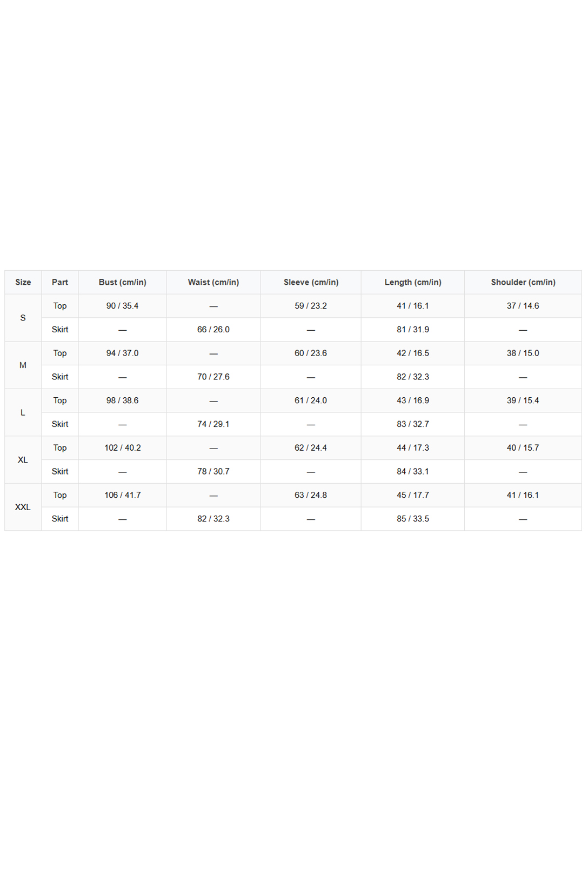Select sleeve value 60 / 23.6
This screenshot has width=588, height=882.
pyautogui.click(x=311, y=353)
